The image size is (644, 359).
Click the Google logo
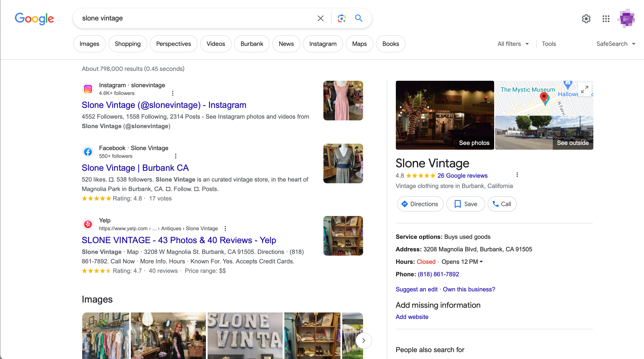[x=34, y=19]
